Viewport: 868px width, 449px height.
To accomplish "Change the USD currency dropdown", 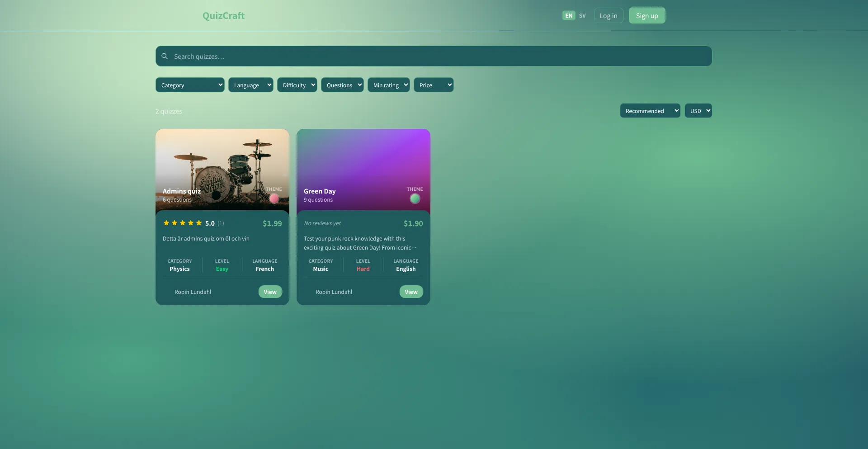I will pyautogui.click(x=698, y=111).
